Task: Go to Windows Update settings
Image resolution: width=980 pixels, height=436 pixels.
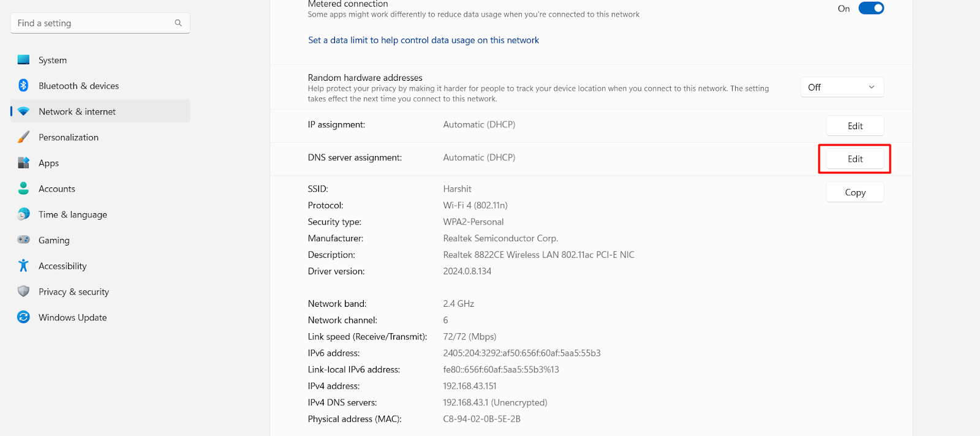Action: [x=72, y=317]
